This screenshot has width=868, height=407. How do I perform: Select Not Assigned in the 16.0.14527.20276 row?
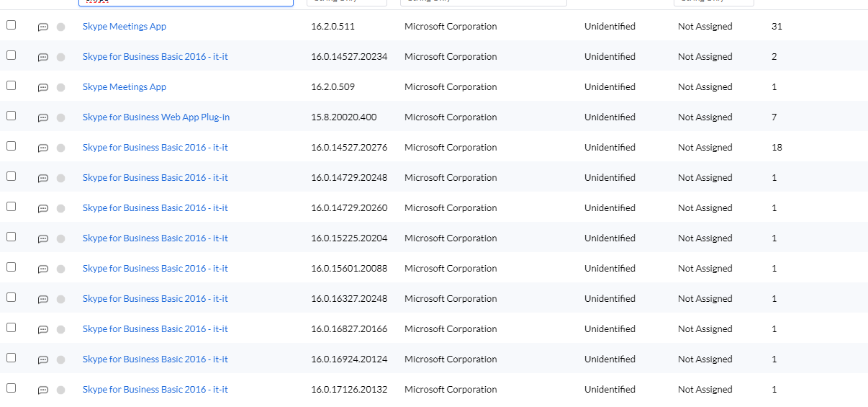point(705,148)
